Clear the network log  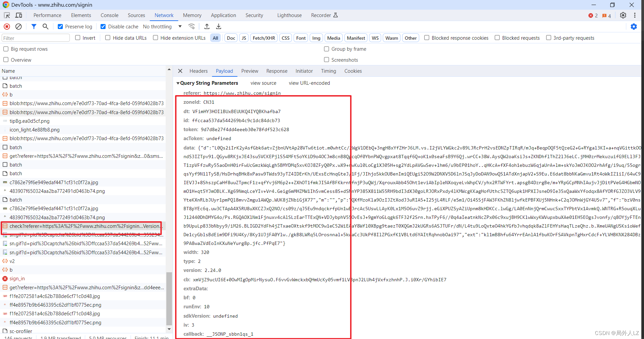(19, 27)
